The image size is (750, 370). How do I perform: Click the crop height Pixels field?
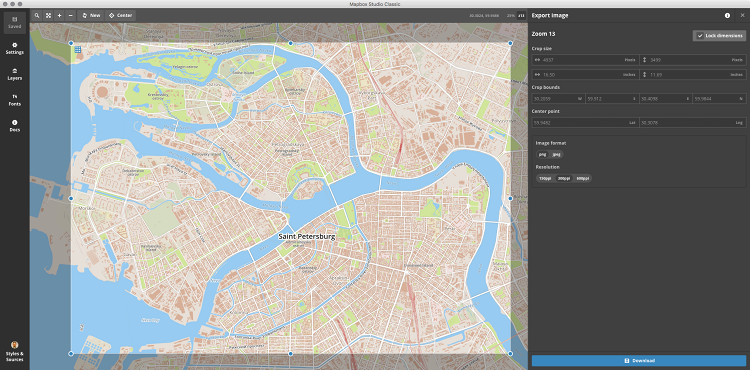(x=693, y=60)
